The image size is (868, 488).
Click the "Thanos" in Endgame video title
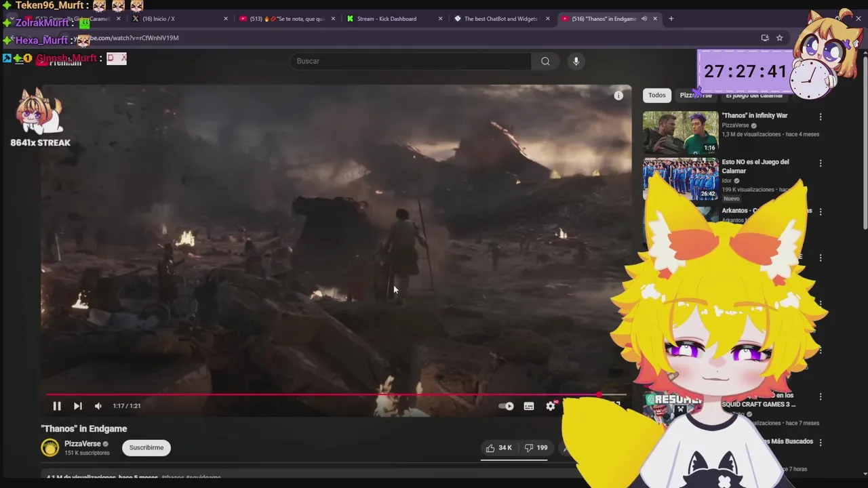(x=84, y=428)
